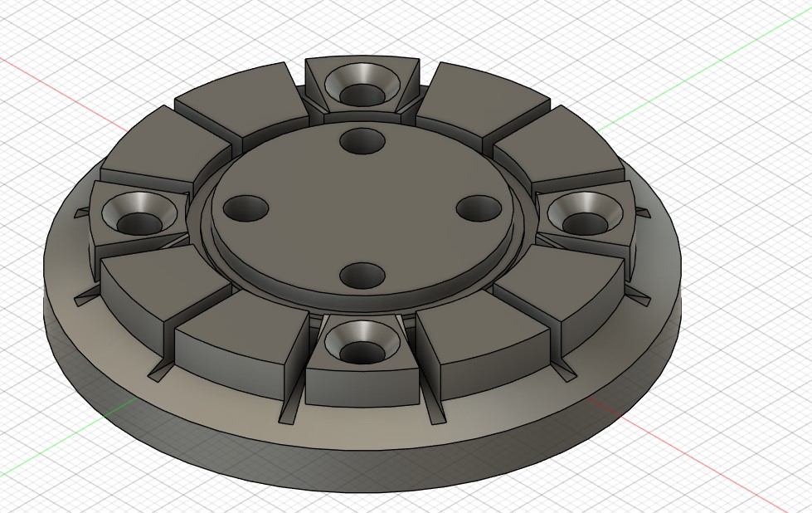The width and height of the screenshot is (812, 513).
Task: Pick the pad directly above the right countersunk block
Action: point(560,149)
